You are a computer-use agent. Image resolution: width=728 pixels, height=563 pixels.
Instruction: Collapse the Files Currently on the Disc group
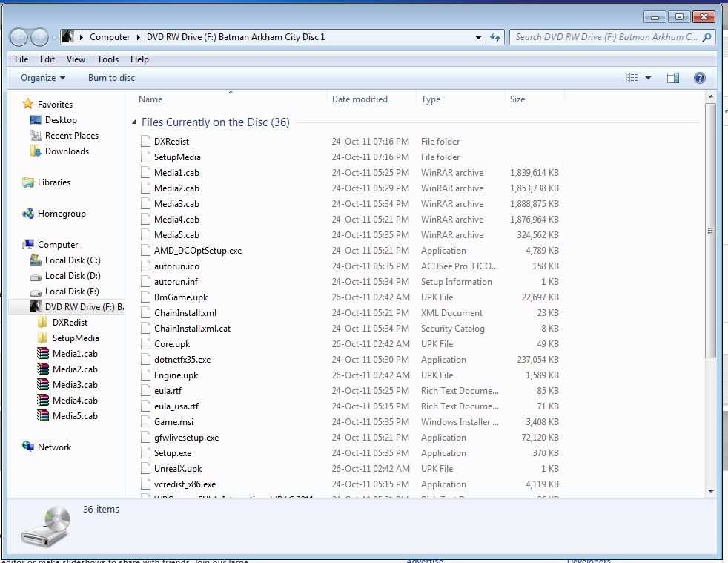tap(134, 122)
